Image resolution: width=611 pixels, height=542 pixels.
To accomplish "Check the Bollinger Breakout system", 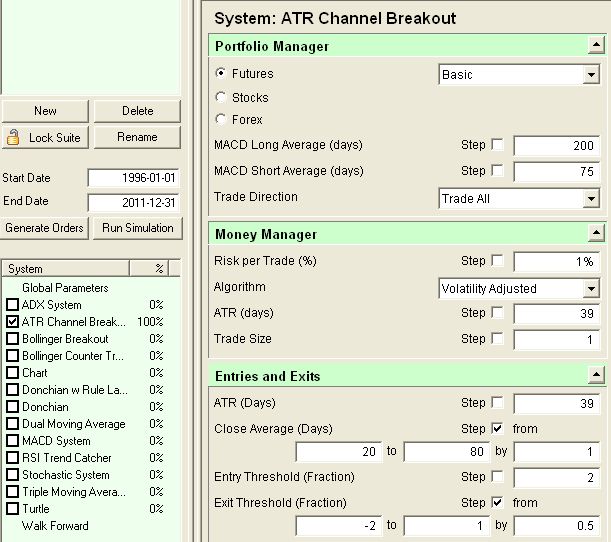I will [x=12, y=339].
